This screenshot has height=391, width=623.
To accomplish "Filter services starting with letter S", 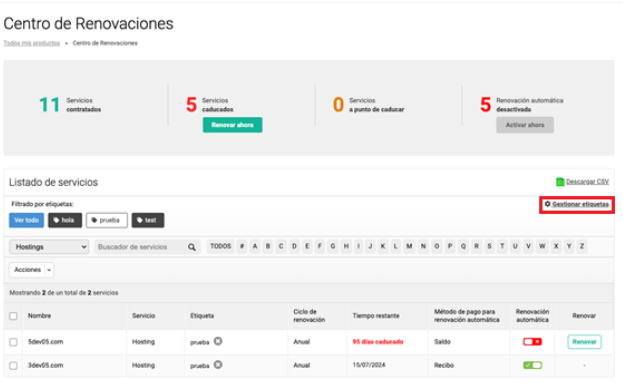I will click(489, 246).
